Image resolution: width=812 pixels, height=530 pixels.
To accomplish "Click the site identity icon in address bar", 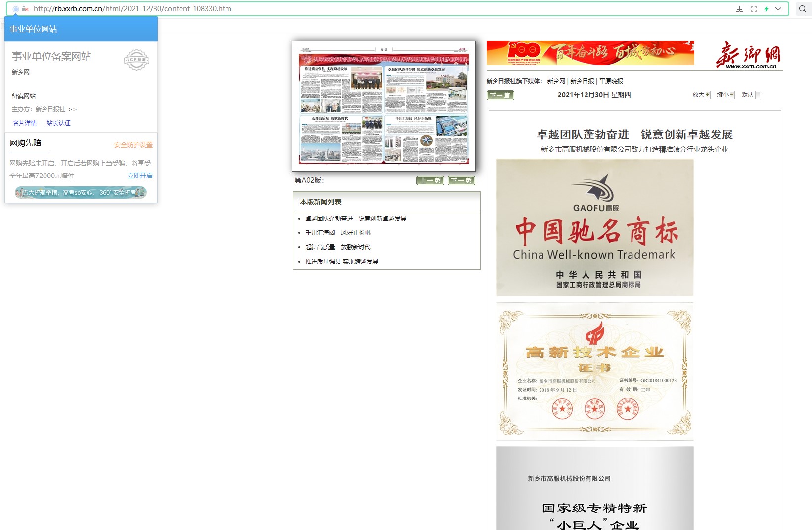I will click(16, 9).
